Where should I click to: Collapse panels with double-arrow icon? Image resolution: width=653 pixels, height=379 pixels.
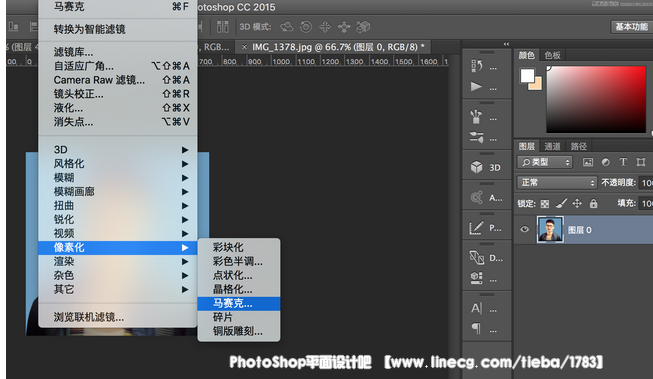click(506, 44)
